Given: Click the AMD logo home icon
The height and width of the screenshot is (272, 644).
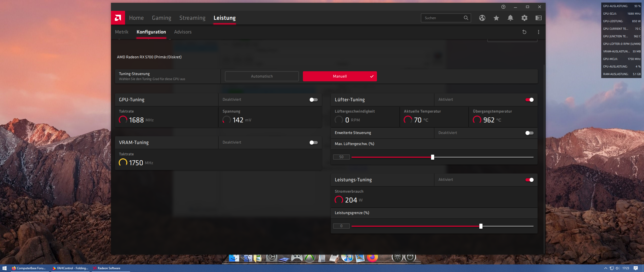Looking at the screenshot, I should [118, 18].
